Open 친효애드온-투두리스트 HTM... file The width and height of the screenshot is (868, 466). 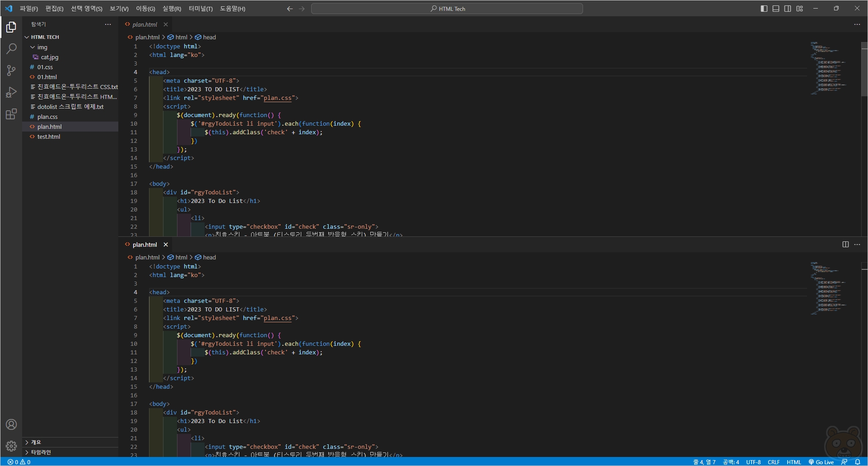coord(71,97)
